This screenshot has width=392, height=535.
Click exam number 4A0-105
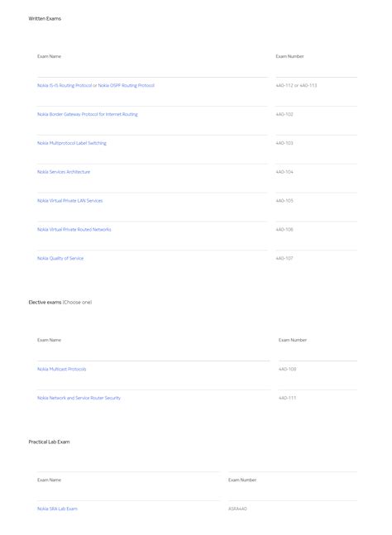[284, 201]
